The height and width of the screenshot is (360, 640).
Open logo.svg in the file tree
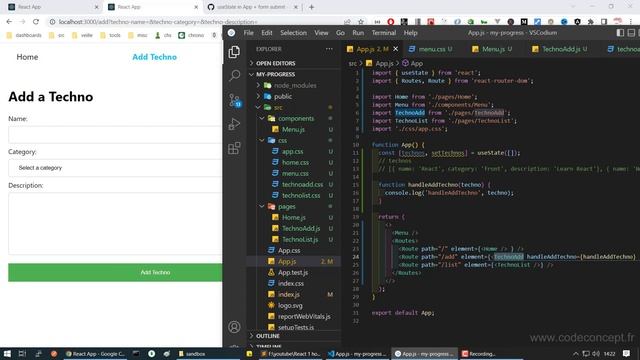294,305
